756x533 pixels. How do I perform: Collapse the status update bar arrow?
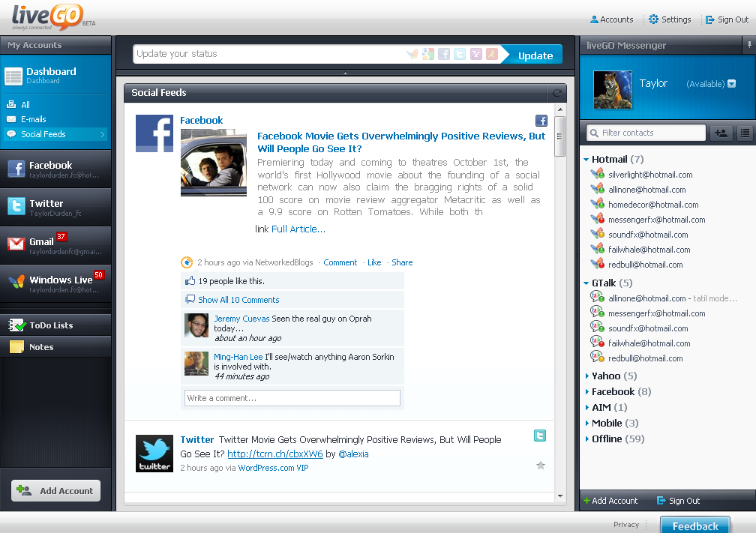(x=345, y=73)
